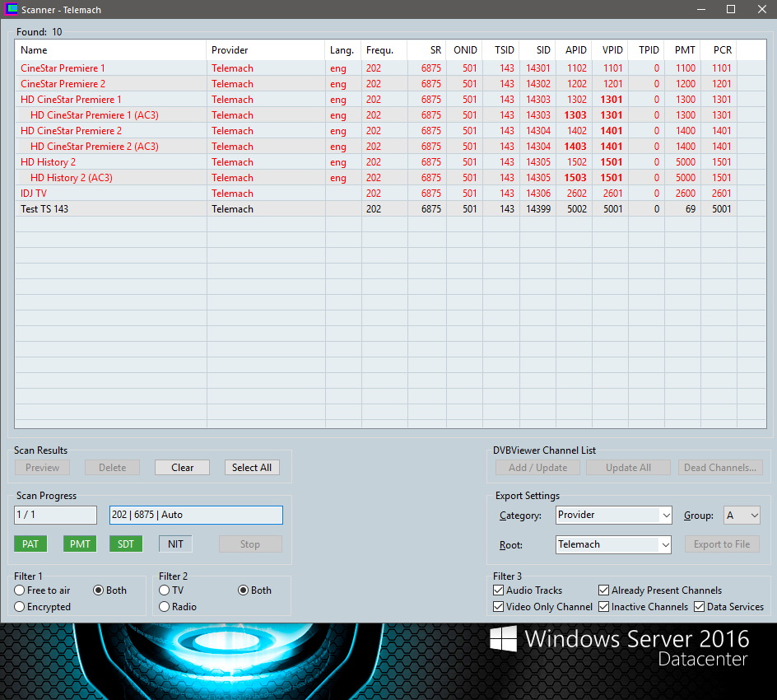Click the Add / Update button
The height and width of the screenshot is (700, 777).
click(x=537, y=468)
